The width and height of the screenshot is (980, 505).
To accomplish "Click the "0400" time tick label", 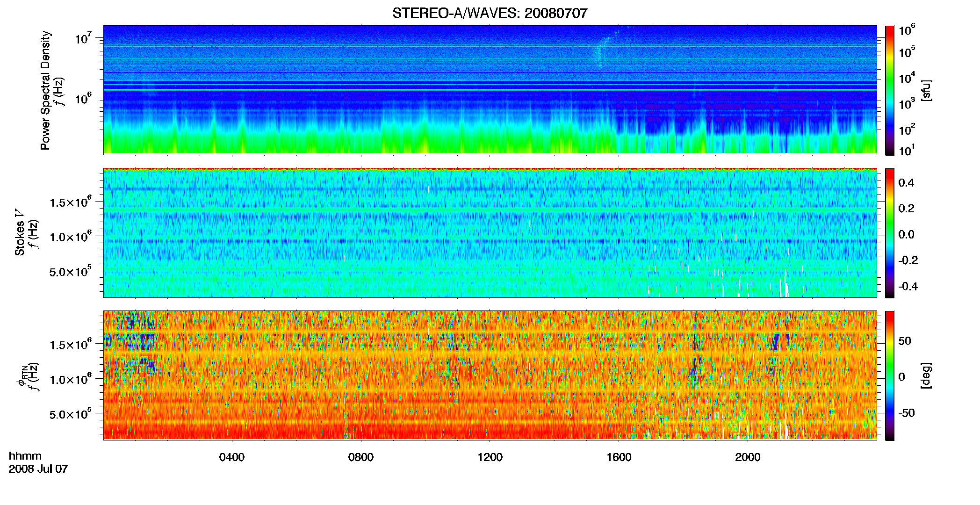I will [x=232, y=457].
